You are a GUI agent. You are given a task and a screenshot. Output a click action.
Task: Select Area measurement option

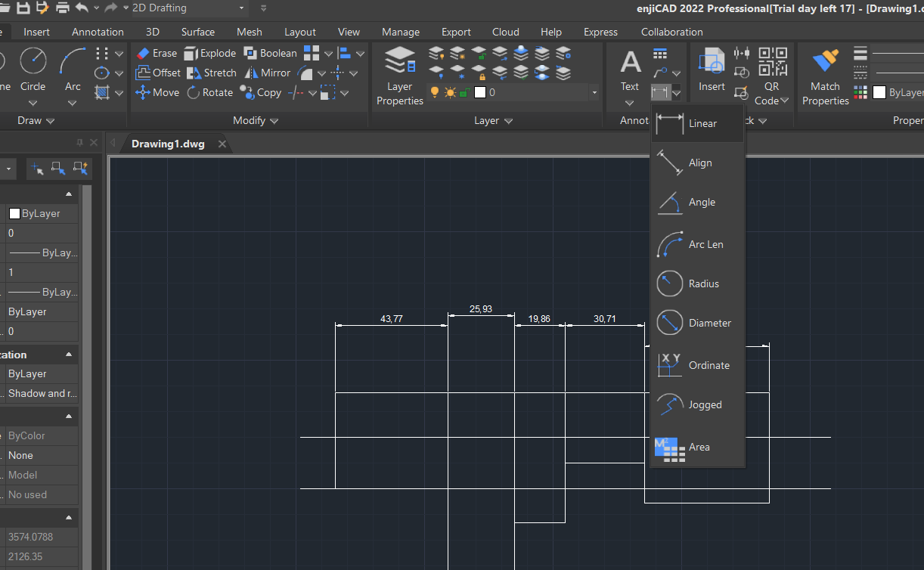pyautogui.click(x=698, y=447)
